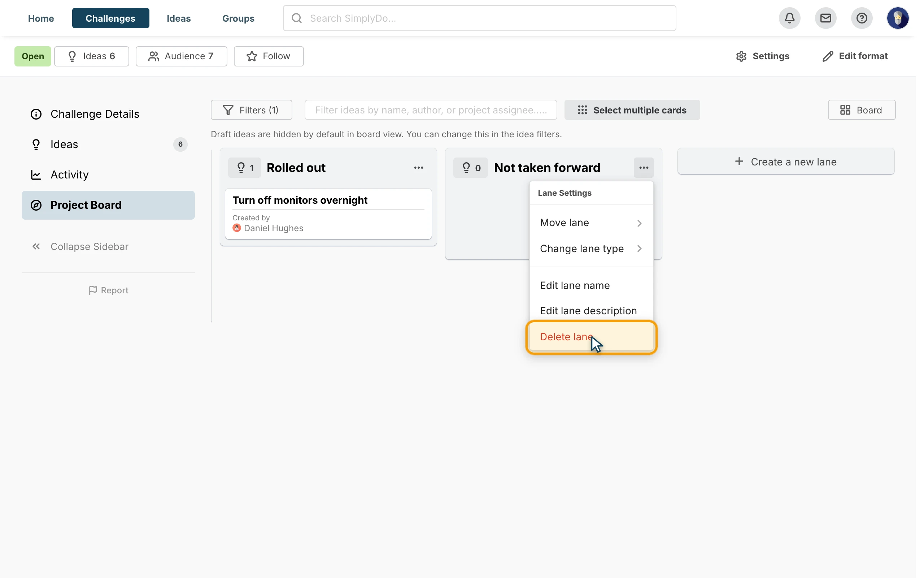This screenshot has width=924, height=578.
Task: Click the Rolled out idea count badge
Action: 245,167
